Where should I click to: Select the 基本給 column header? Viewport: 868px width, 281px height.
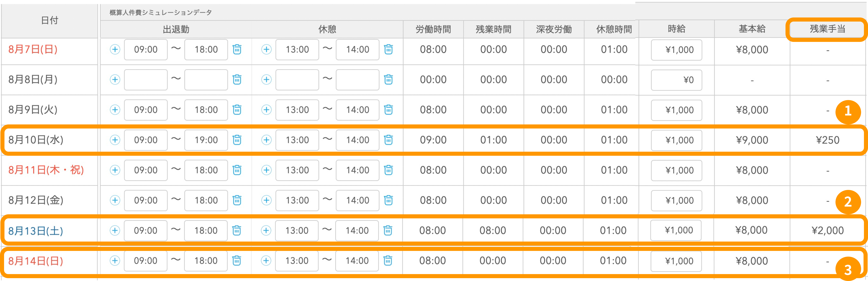752,29
